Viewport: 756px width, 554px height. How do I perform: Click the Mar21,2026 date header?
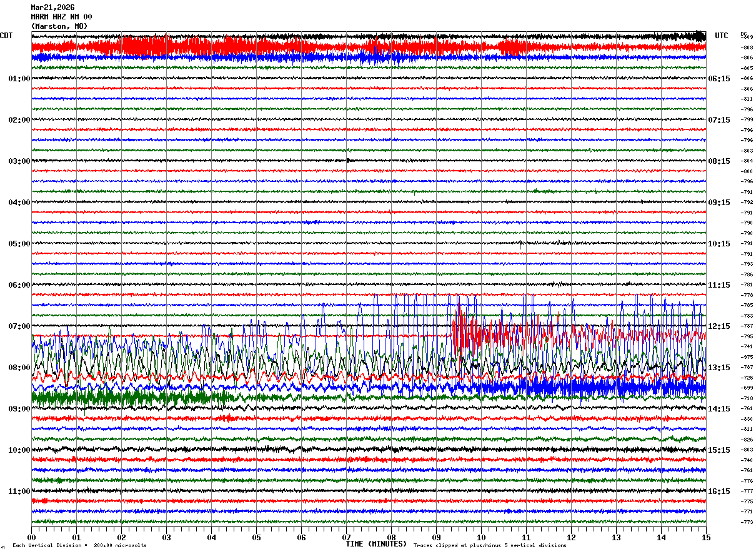coord(52,8)
